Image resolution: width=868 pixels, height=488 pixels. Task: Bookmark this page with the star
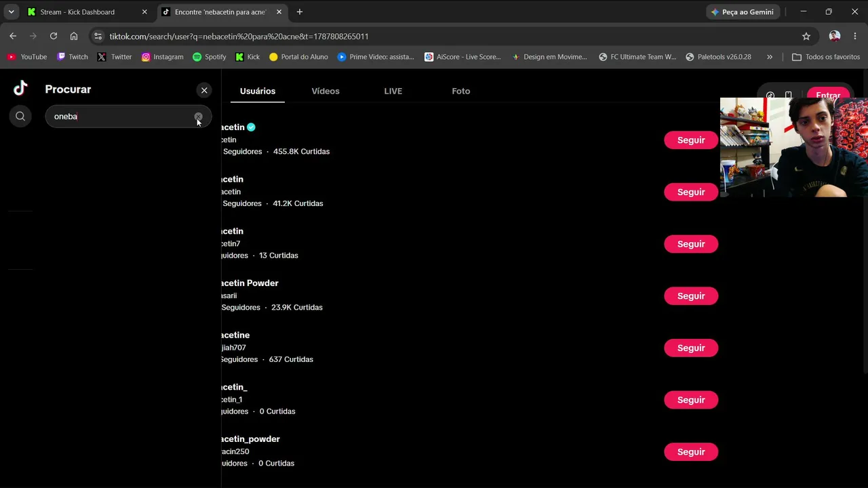(806, 36)
